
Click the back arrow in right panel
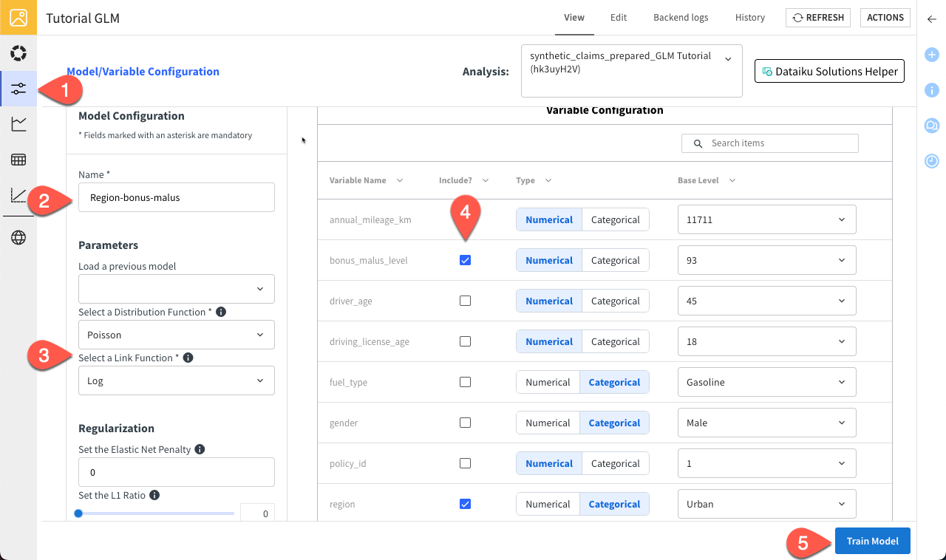pos(931,20)
